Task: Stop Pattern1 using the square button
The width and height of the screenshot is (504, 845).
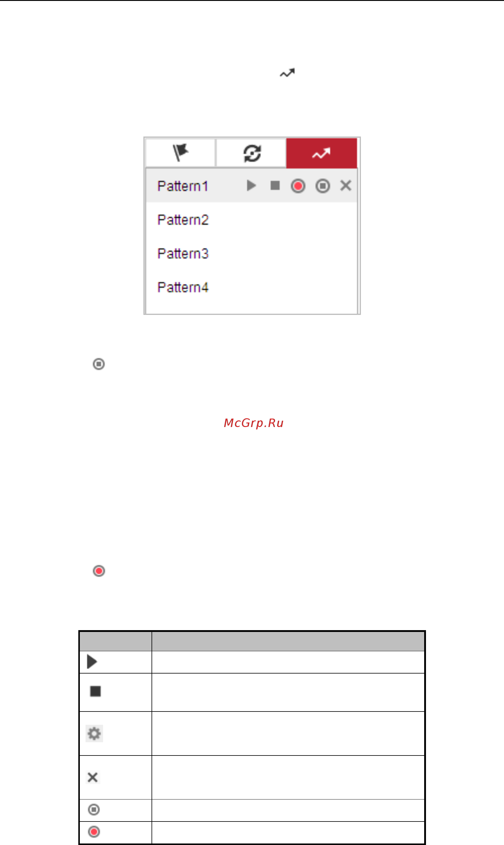Action: (x=275, y=185)
